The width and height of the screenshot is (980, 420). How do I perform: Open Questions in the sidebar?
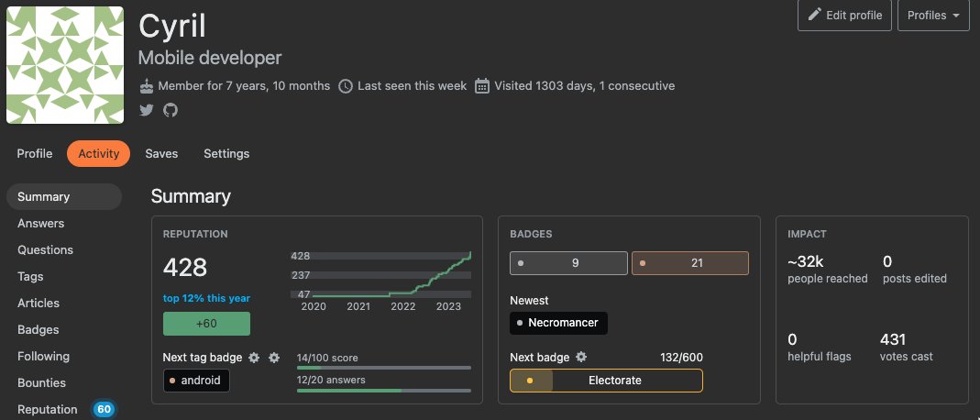45,250
